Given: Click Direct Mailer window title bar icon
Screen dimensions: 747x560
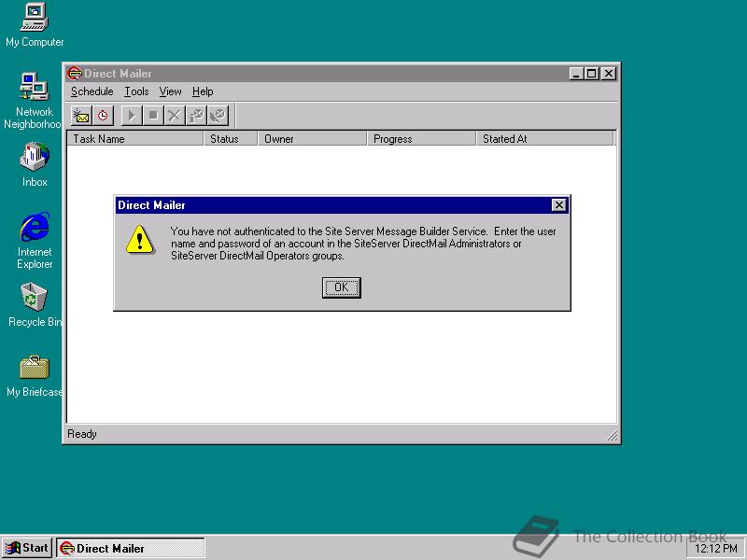Looking at the screenshot, I should point(75,74).
